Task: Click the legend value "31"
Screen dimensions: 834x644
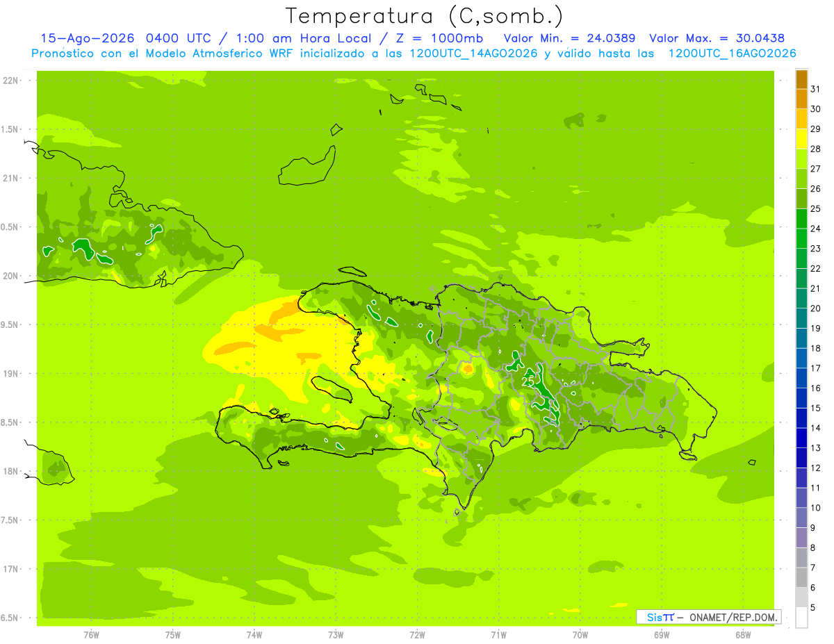Action: 816,88
